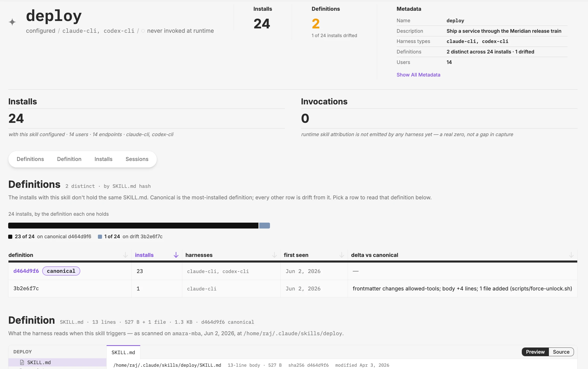Click the Users value 14

(x=449, y=62)
